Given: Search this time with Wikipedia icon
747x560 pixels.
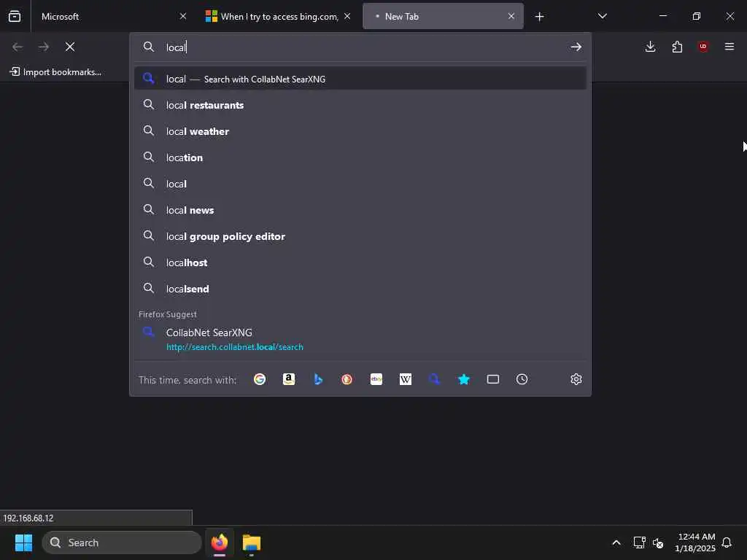Looking at the screenshot, I should tap(406, 379).
